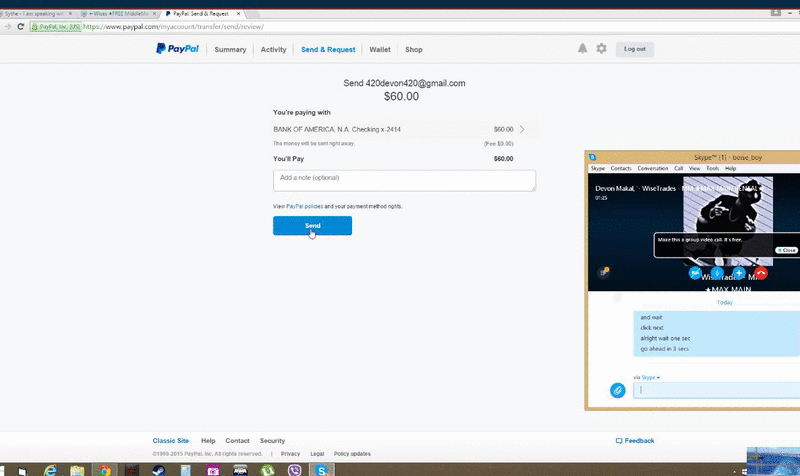Open the PayPal policies link
Image resolution: width=800 pixels, height=476 pixels.
coord(304,207)
